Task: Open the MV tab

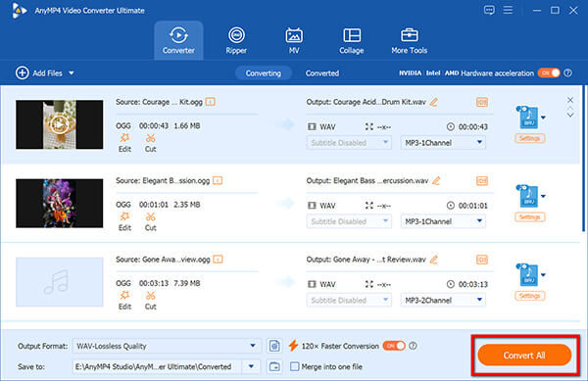Action: [x=294, y=40]
